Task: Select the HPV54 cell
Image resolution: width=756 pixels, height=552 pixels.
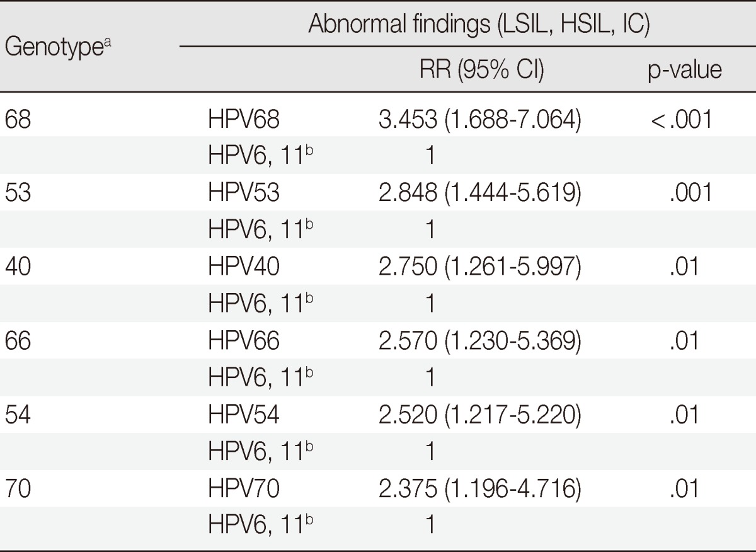Action: (244, 415)
